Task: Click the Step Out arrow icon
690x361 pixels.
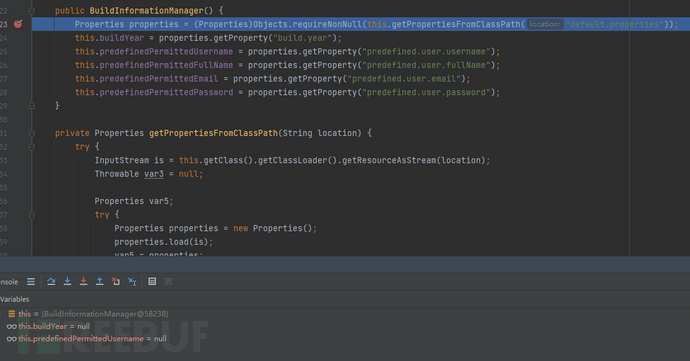Action: pyautogui.click(x=99, y=281)
